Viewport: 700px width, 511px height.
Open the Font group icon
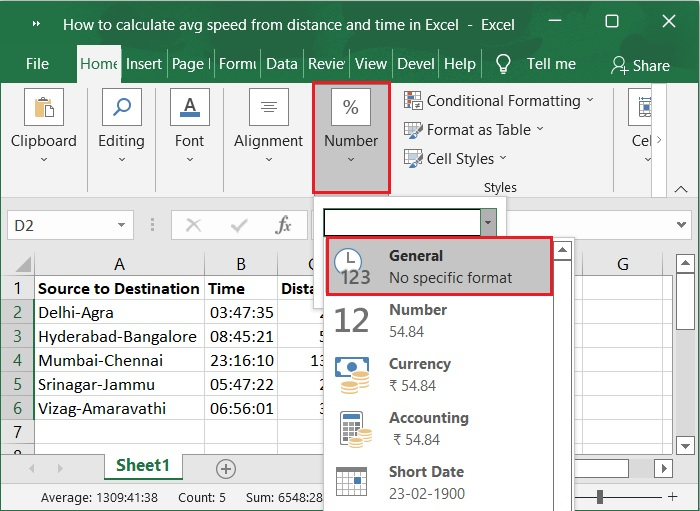189,108
